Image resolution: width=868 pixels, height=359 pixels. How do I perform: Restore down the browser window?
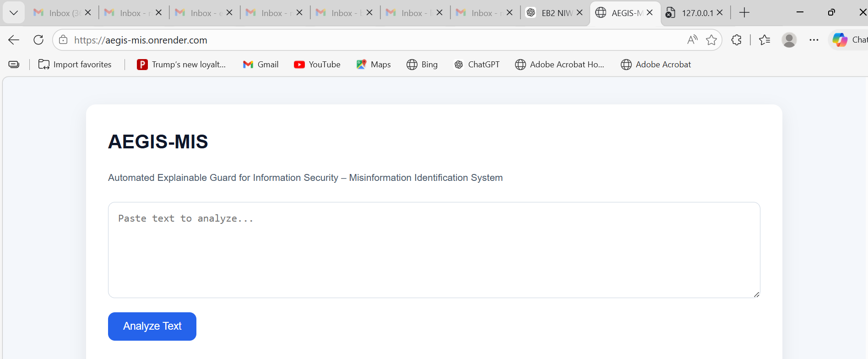click(831, 12)
